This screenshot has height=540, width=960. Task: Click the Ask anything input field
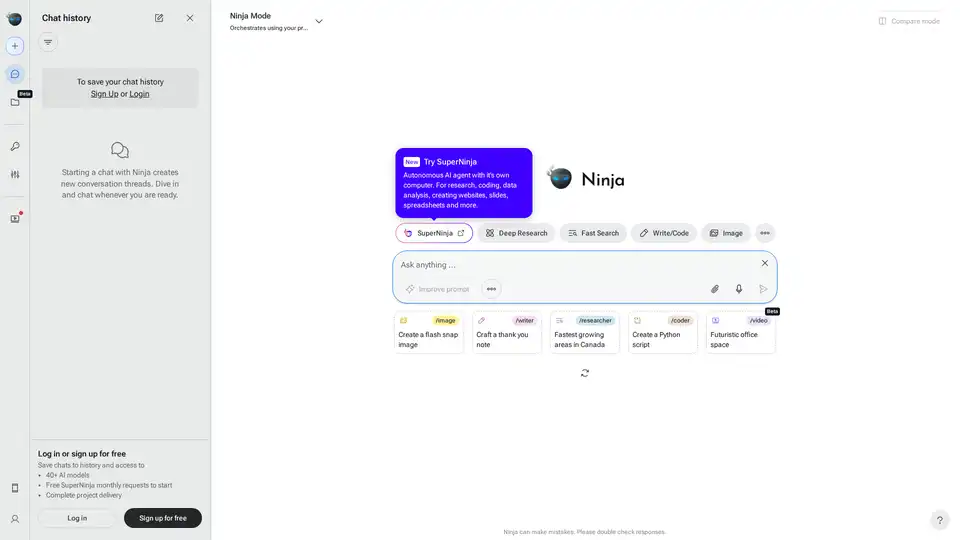[575, 265]
